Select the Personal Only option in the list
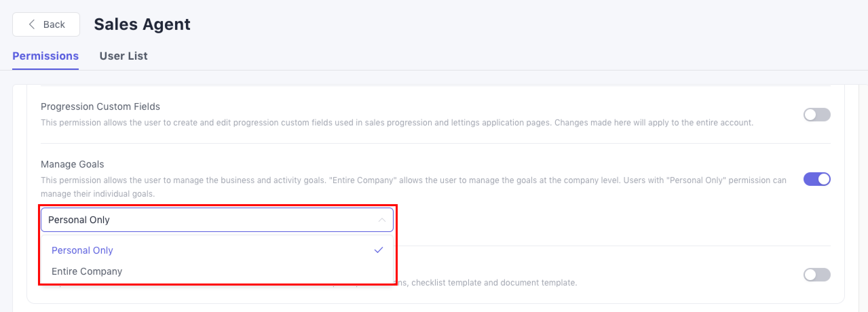 pyautogui.click(x=82, y=250)
